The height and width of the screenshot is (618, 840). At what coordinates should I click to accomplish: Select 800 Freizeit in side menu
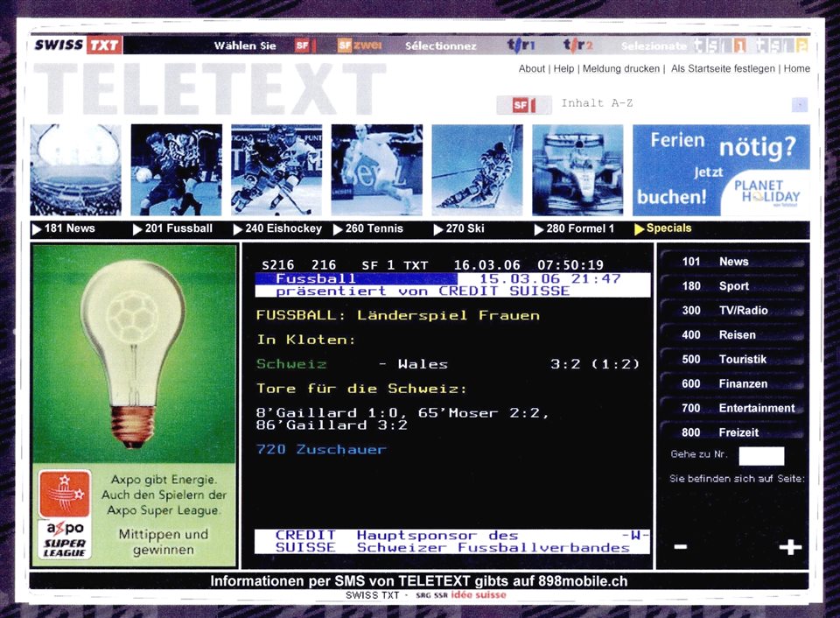[733, 432]
